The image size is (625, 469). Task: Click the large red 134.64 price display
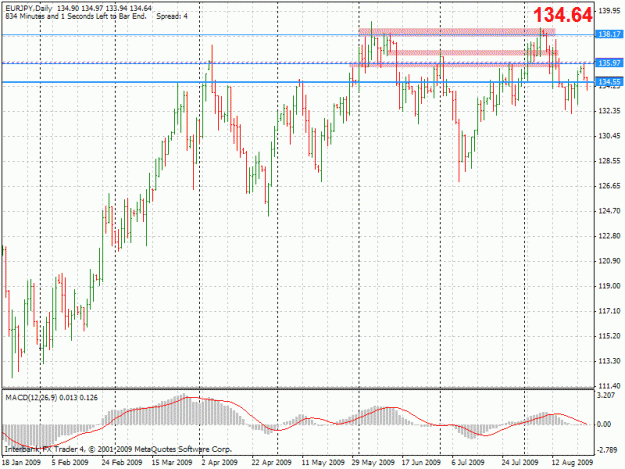(562, 15)
